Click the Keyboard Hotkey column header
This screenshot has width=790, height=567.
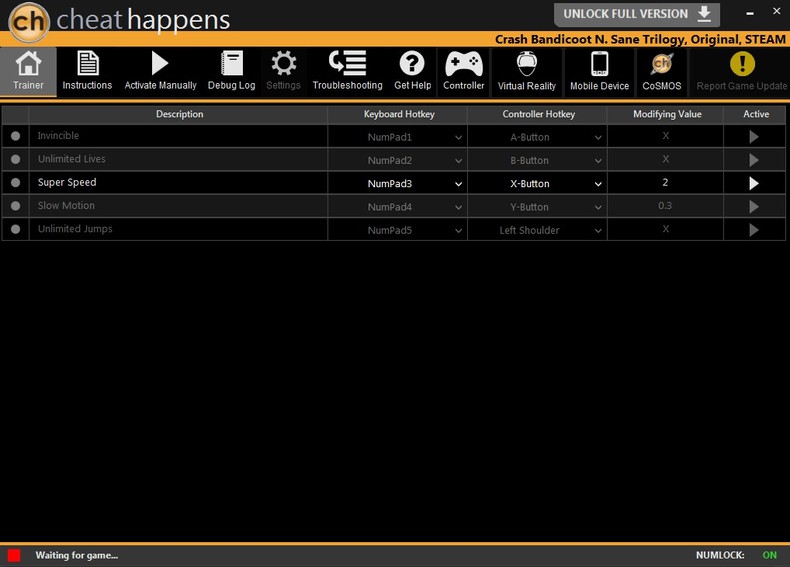pos(399,114)
